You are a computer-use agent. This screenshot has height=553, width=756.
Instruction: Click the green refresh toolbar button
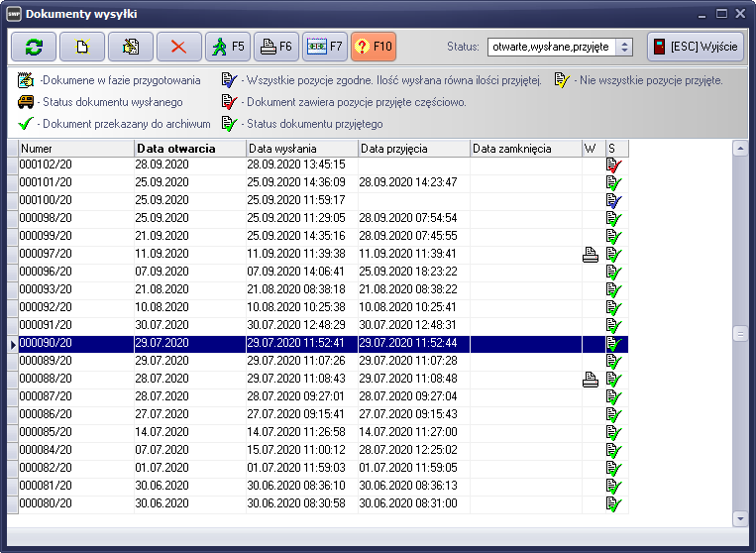pos(34,47)
